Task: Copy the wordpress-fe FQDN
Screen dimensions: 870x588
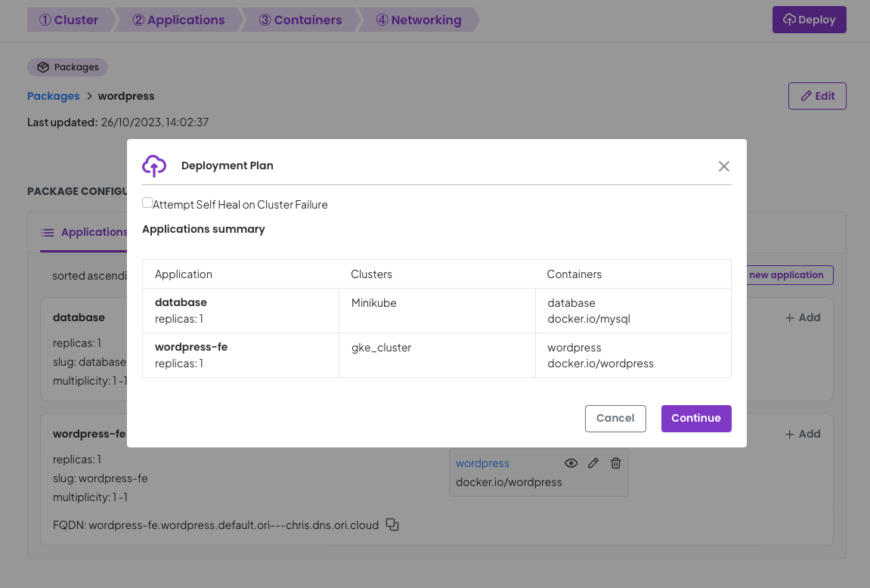Action: pos(392,525)
